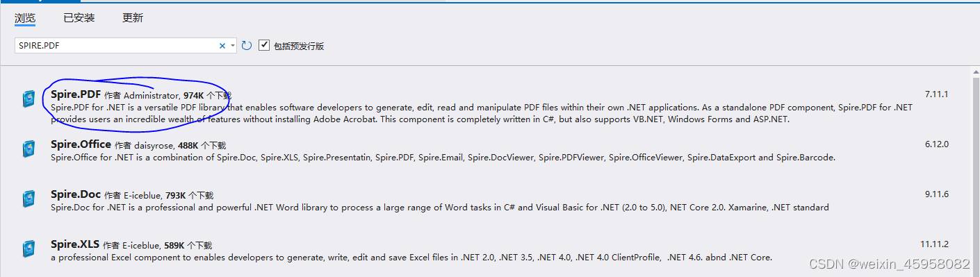Viewport: 980px width, 277px height.
Task: Click the Spire.PDF package icon
Action: click(28, 99)
